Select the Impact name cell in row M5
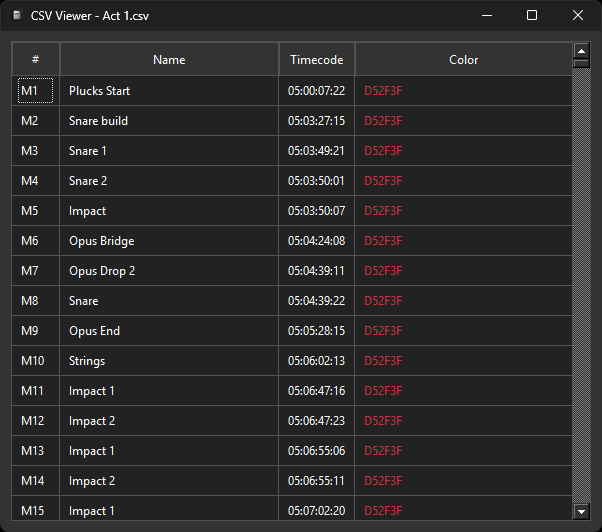 click(x=169, y=210)
